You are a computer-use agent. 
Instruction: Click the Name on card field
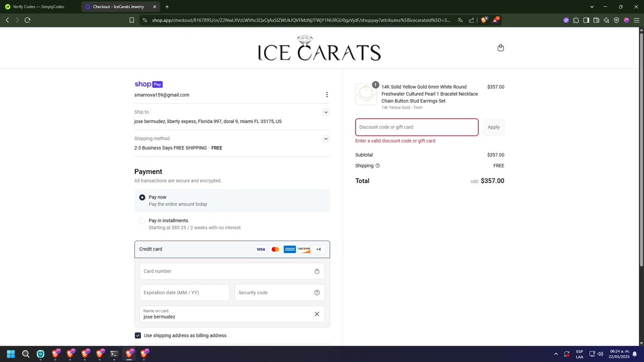[x=232, y=314]
